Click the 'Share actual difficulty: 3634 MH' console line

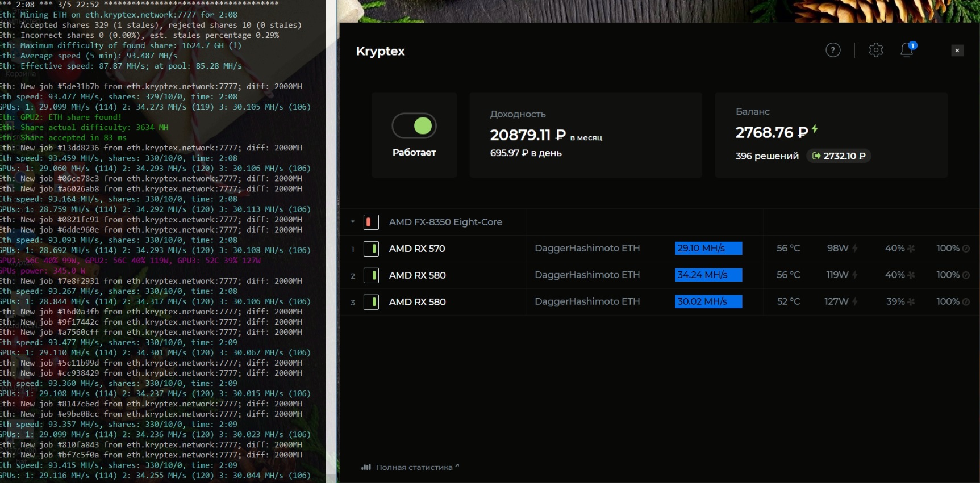[85, 127]
